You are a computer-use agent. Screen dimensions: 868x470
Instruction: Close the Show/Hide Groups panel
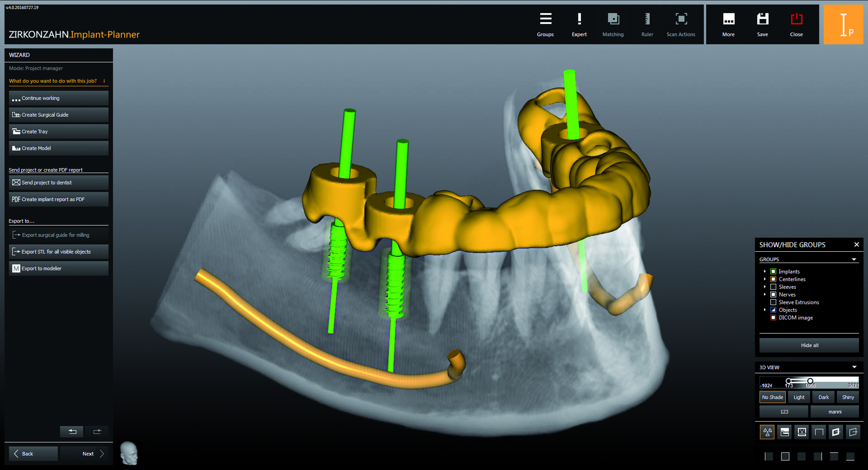point(856,244)
